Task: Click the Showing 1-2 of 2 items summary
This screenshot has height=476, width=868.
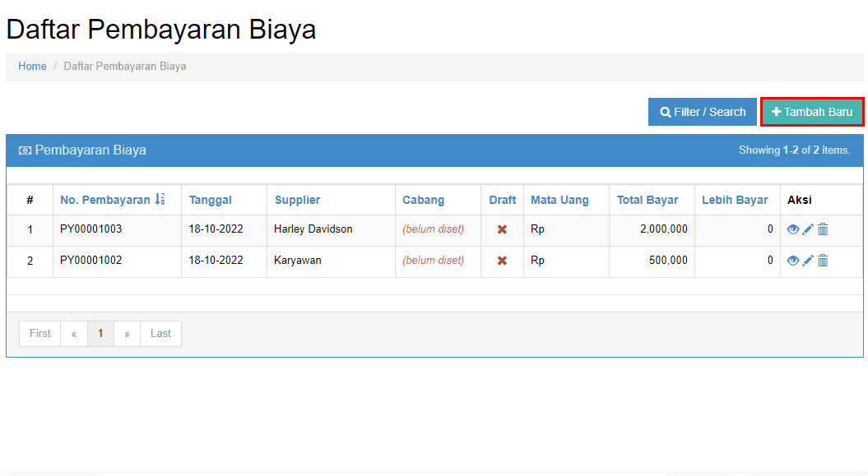Action: 795,150
